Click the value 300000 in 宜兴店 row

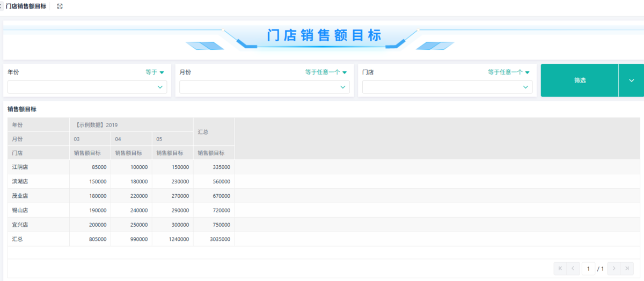(180, 225)
